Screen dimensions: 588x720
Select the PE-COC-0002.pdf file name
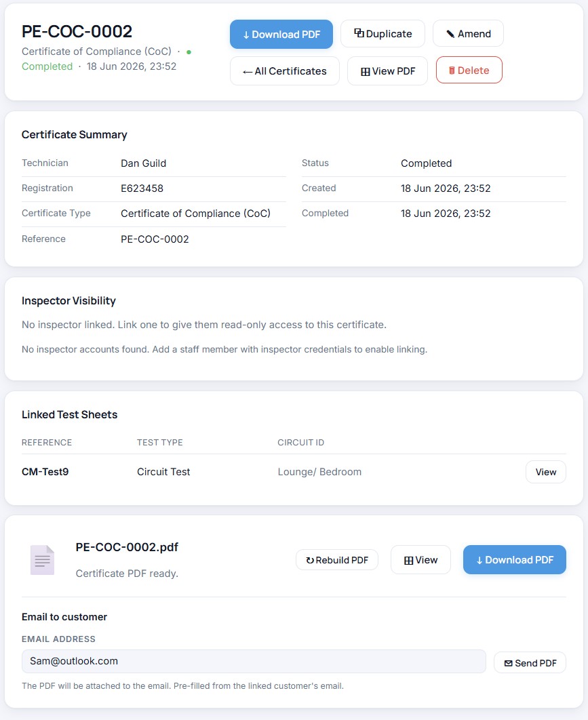point(127,547)
